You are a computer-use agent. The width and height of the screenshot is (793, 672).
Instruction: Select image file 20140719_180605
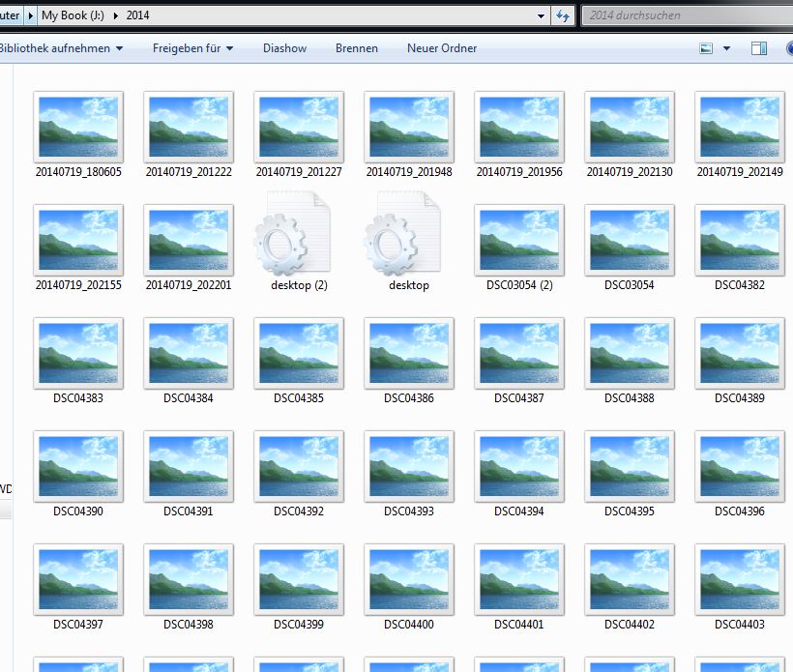click(78, 134)
